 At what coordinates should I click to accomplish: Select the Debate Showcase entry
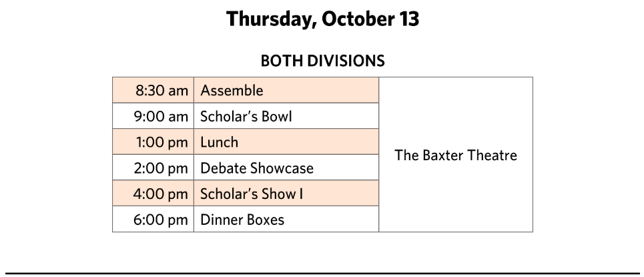[257, 168]
